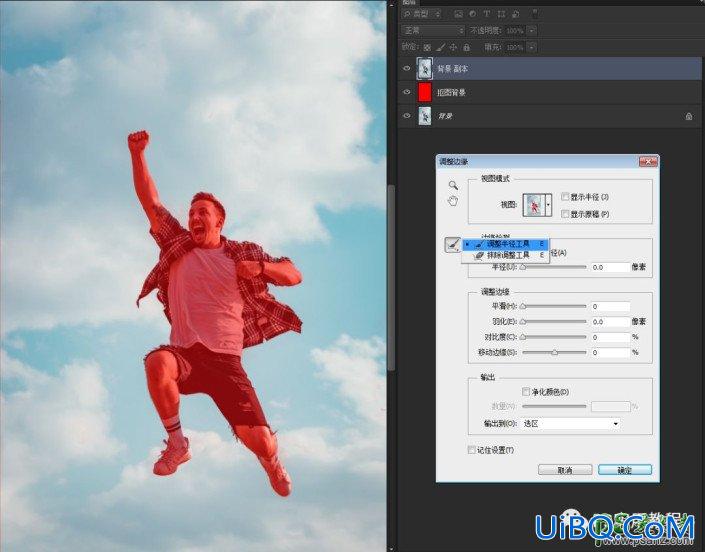The height and width of the screenshot is (552, 705).
Task: Click the 平滑 value field
Action: pos(610,306)
